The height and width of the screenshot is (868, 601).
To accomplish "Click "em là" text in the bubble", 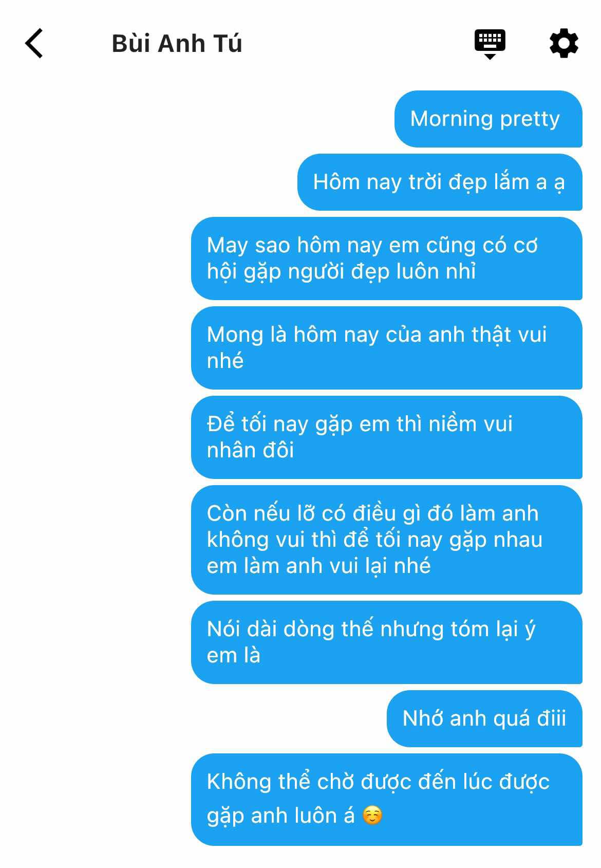I will (x=234, y=655).
